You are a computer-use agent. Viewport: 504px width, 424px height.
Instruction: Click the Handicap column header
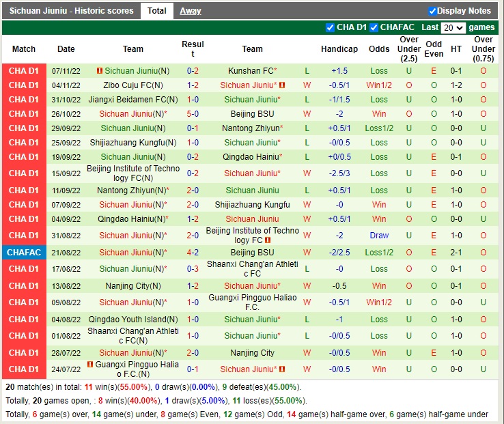pyautogui.click(x=339, y=49)
